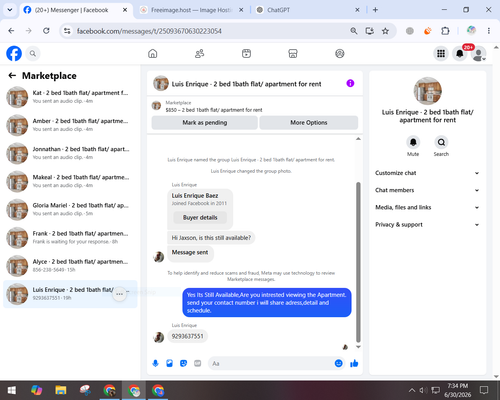Close the Freeimage.host tab
Viewport: 500px width, 400px height.
(241, 10)
